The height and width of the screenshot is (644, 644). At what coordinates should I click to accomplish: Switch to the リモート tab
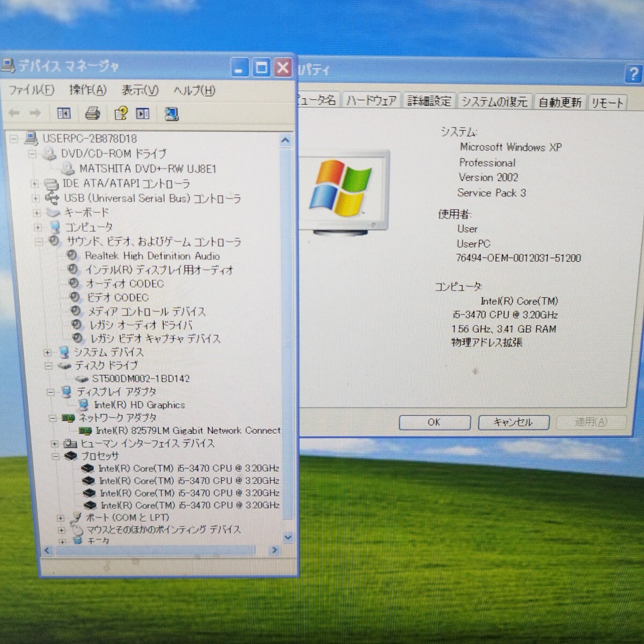pos(607,103)
